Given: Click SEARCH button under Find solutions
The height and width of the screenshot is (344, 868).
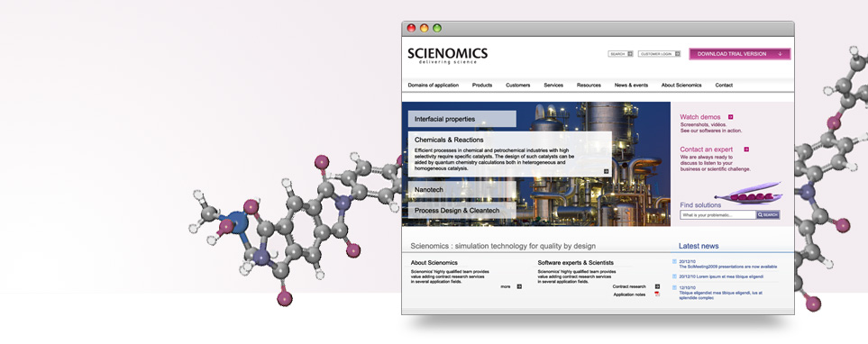Looking at the screenshot, I should [768, 214].
